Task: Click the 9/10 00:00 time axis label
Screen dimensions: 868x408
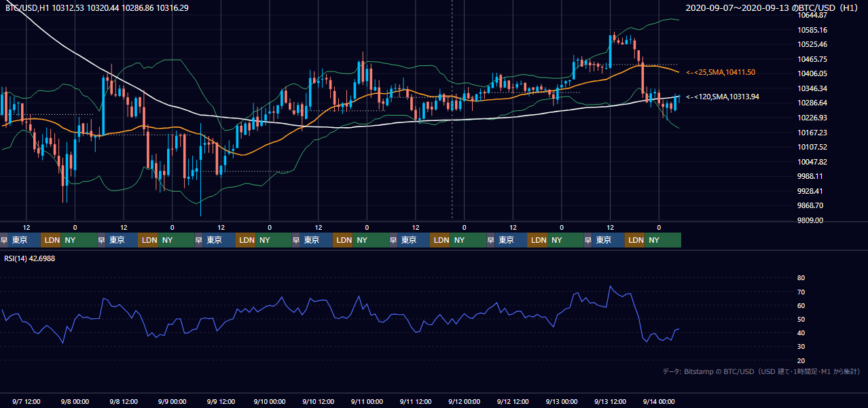Action: pyautogui.click(x=270, y=401)
